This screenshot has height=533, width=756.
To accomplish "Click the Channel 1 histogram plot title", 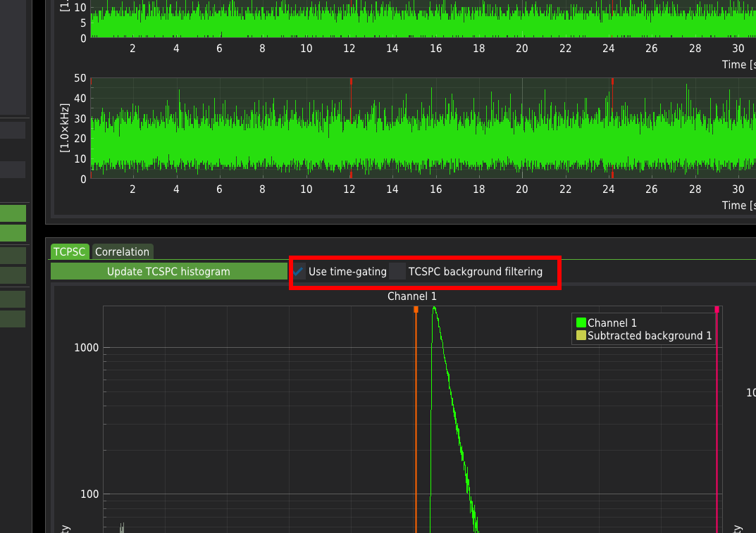I will [412, 296].
